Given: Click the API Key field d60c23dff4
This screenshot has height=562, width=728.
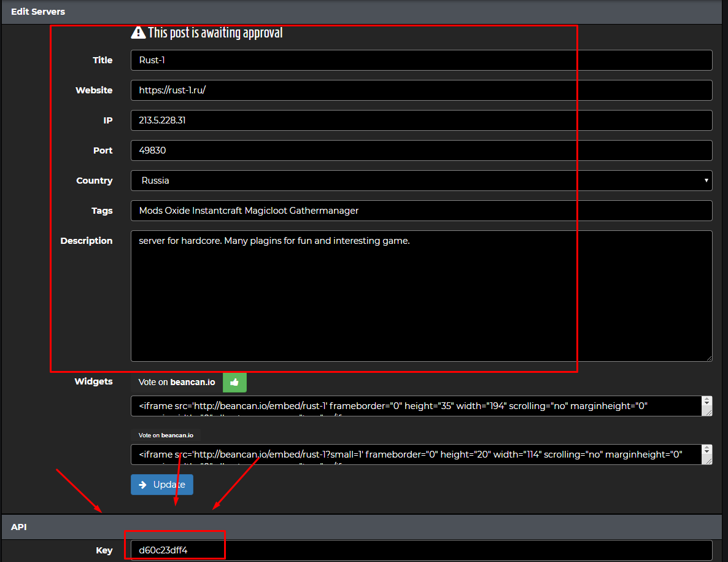Looking at the screenshot, I should [x=421, y=550].
